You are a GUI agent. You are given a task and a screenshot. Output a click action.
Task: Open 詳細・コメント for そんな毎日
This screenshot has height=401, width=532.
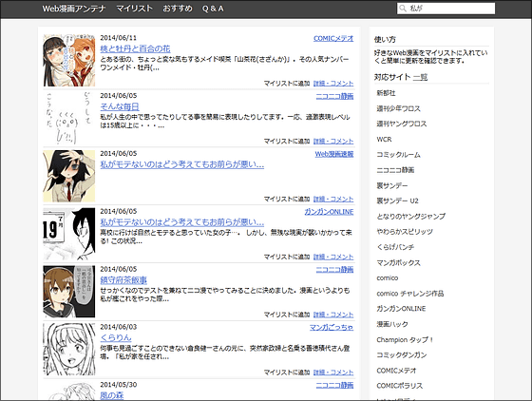[333, 142]
